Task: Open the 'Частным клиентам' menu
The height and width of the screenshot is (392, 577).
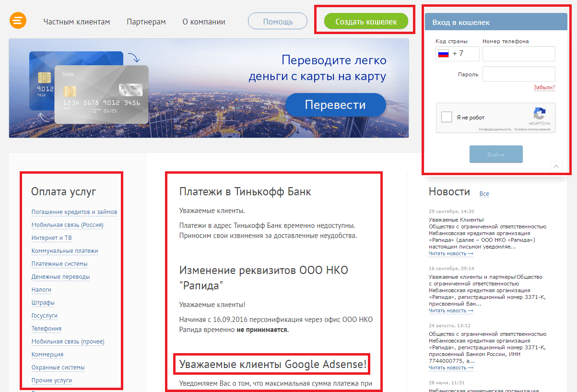Action: [77, 22]
